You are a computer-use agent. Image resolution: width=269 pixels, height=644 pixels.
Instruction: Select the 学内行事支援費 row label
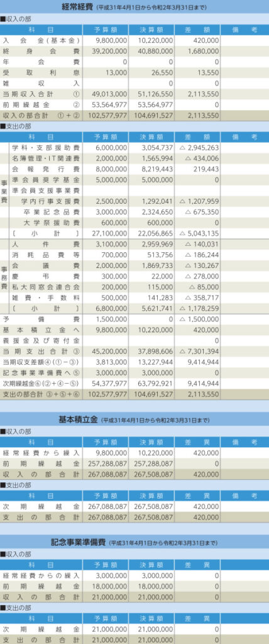tap(50, 201)
